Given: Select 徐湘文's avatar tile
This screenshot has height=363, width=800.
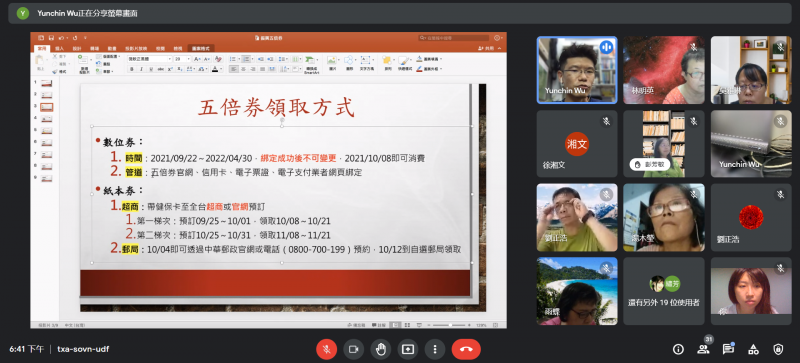Looking at the screenshot, I should [x=577, y=144].
